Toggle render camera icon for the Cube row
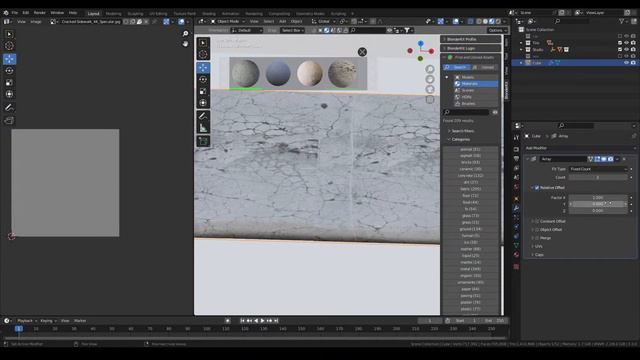The height and width of the screenshot is (360, 640). coord(633,63)
